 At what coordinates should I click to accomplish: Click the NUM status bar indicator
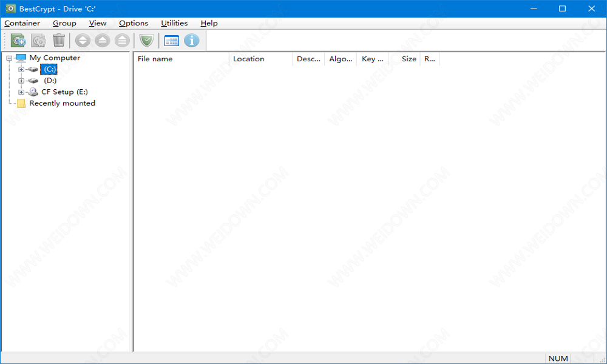click(558, 359)
